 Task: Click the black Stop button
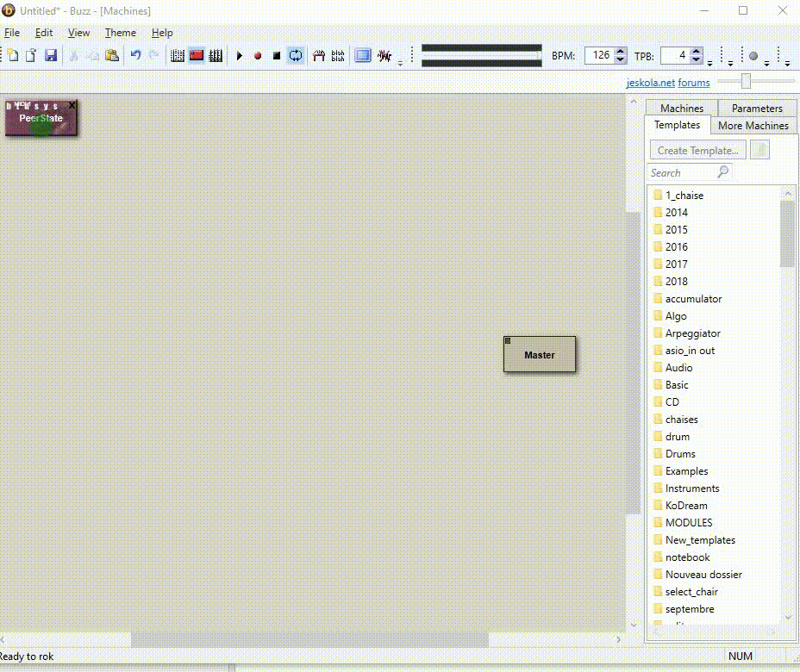[x=277, y=56]
